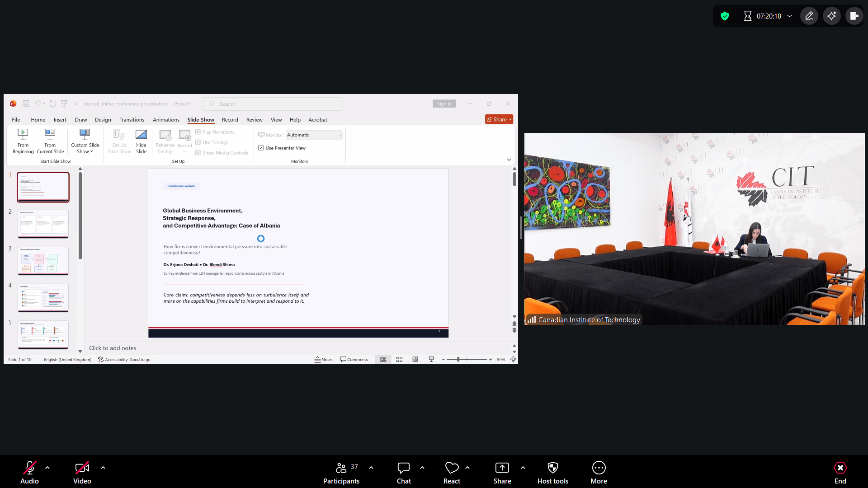The width and height of the screenshot is (868, 488).
Task: Select slide 3 thumbnail
Action: [x=43, y=261]
